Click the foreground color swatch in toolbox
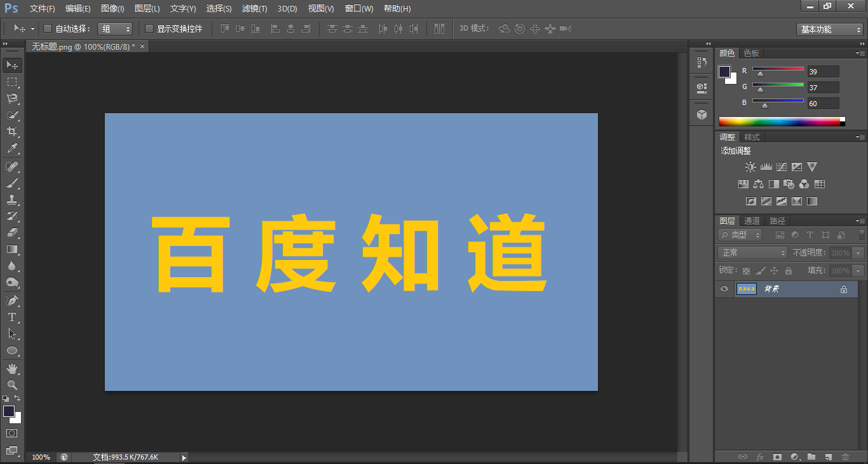Screen dimensions: 868x464 (x=9, y=411)
